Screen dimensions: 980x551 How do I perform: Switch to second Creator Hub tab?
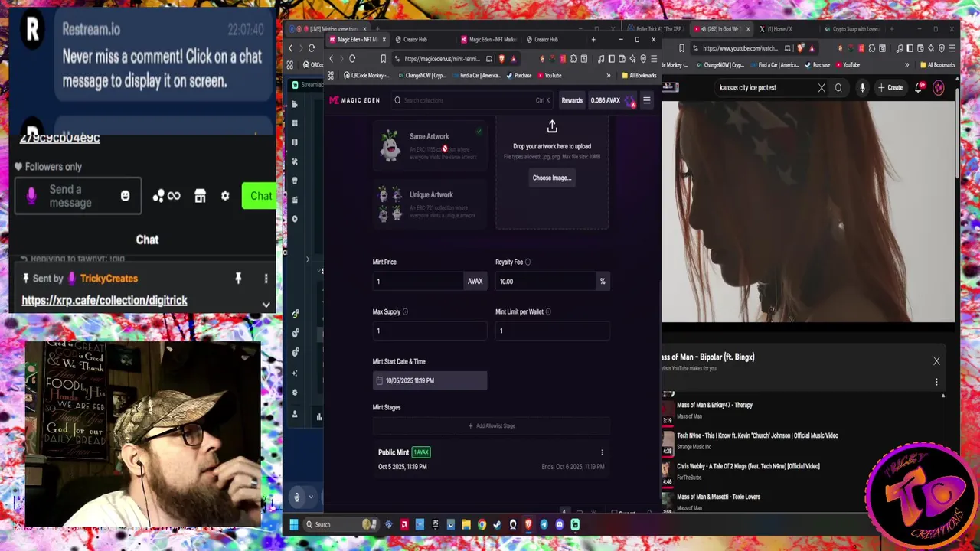point(546,40)
